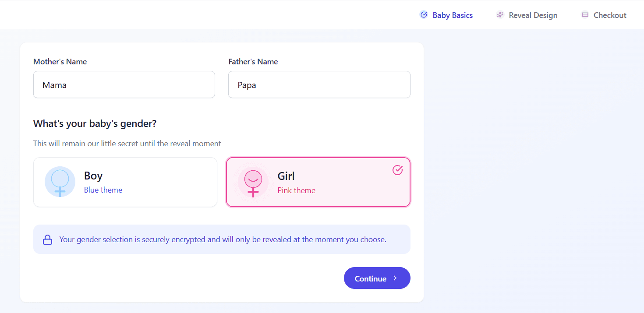Click the checkmark icon on Girl card
This screenshot has width=644, height=313.
pos(397,170)
